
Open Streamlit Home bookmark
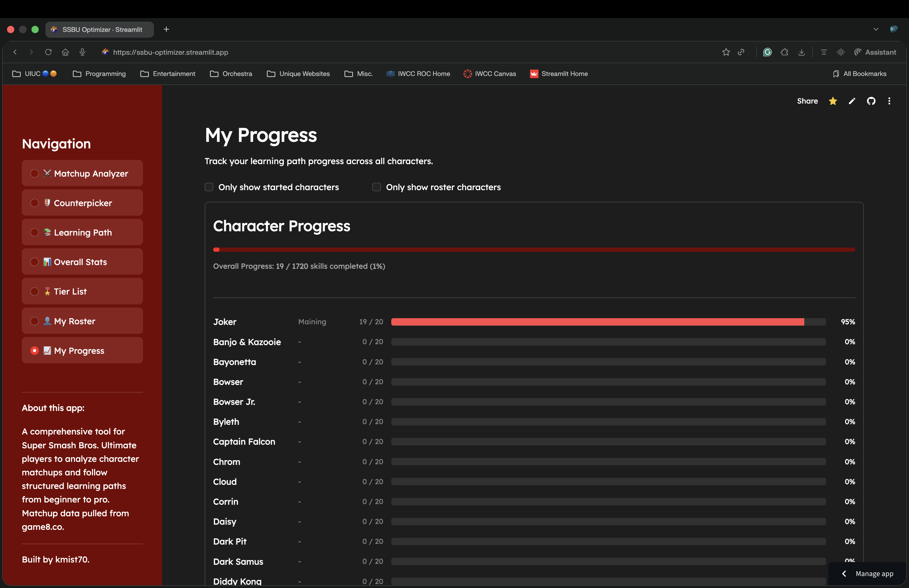click(x=559, y=74)
